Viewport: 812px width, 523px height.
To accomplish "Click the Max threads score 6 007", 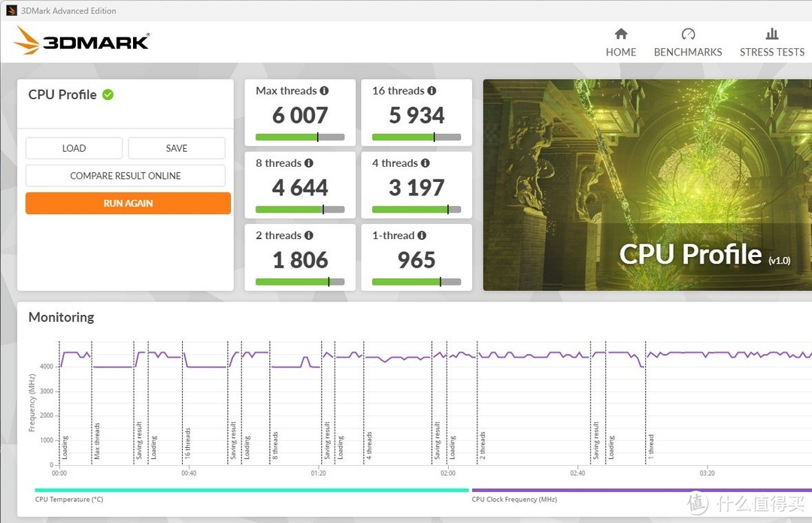I will 300,116.
